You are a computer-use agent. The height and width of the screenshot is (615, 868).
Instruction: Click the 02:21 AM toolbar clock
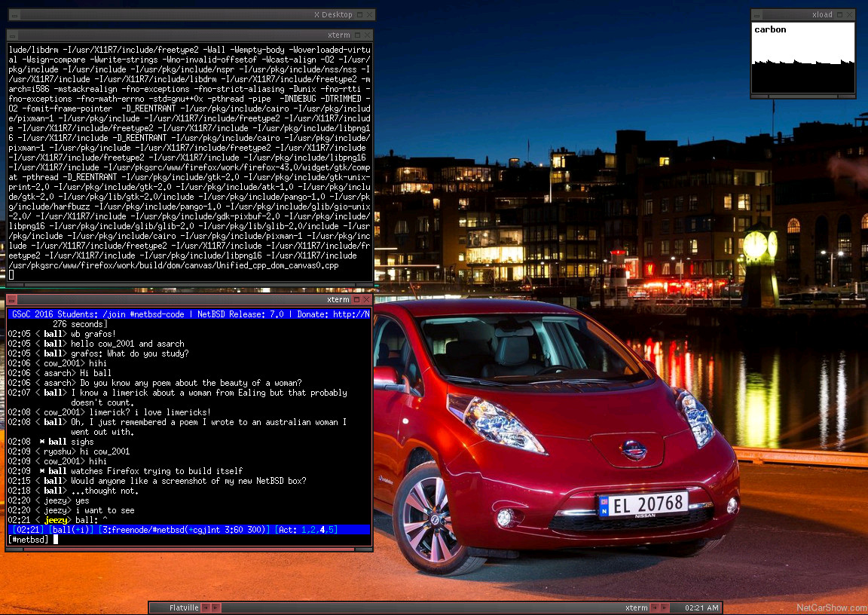(x=701, y=607)
